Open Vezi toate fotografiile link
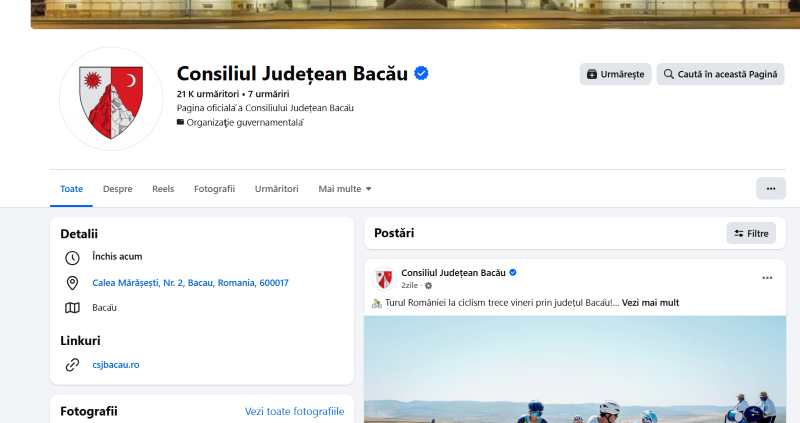Viewport: 800px width, 423px height. click(x=294, y=411)
